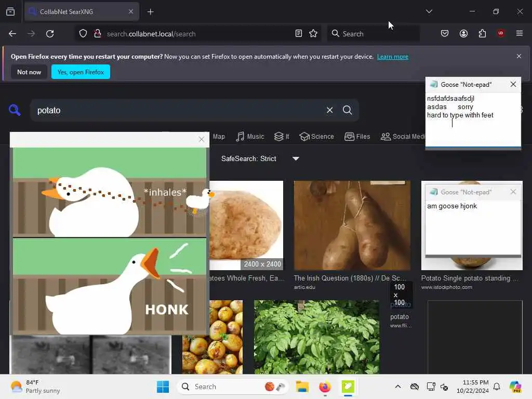The height and width of the screenshot is (399, 532).
Task: Close the goose honk meme window
Action: tap(202, 139)
